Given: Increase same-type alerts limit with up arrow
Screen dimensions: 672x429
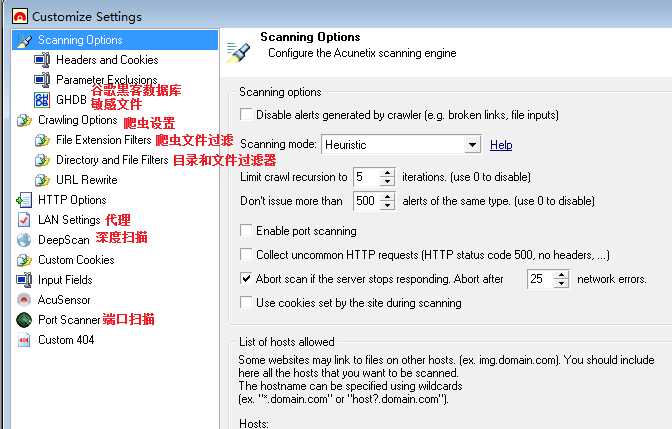Looking at the screenshot, I should pos(387,197).
